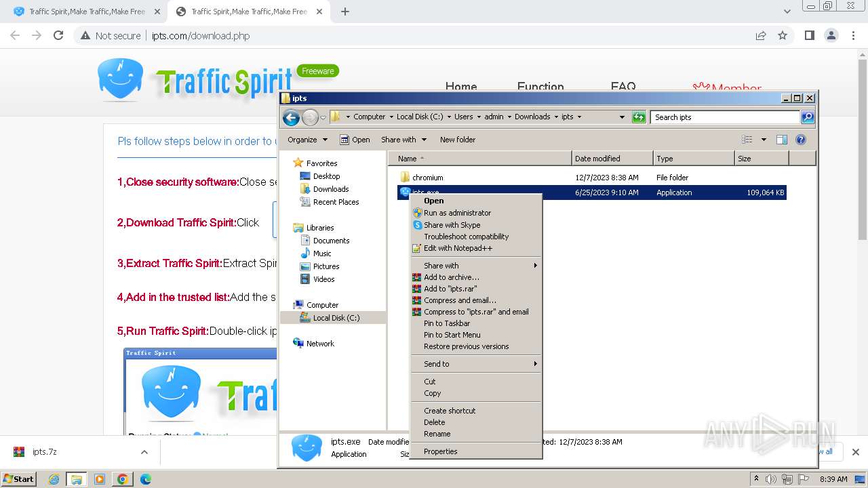Choose Rename in context menu
This screenshot has height=488, width=868.
pos(476,434)
